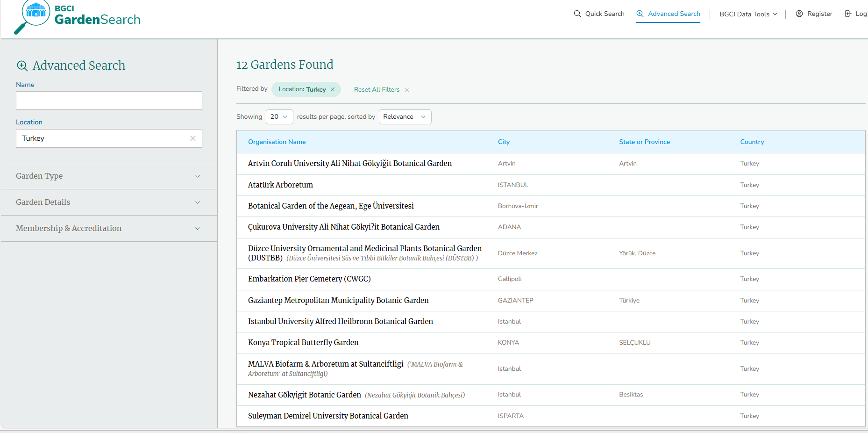Click the Yörük, Düzce province cell
Image resolution: width=868 pixels, height=433 pixels.
click(x=637, y=253)
